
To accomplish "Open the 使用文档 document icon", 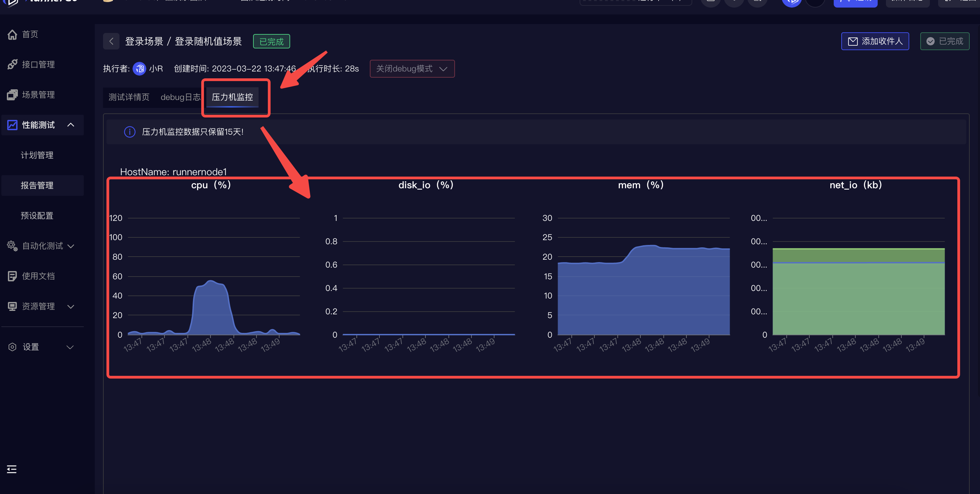I will [12, 276].
